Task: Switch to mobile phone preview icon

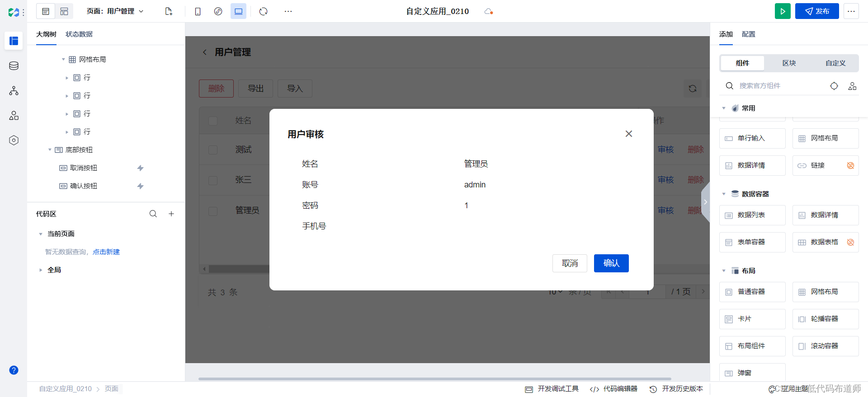Action: click(198, 11)
